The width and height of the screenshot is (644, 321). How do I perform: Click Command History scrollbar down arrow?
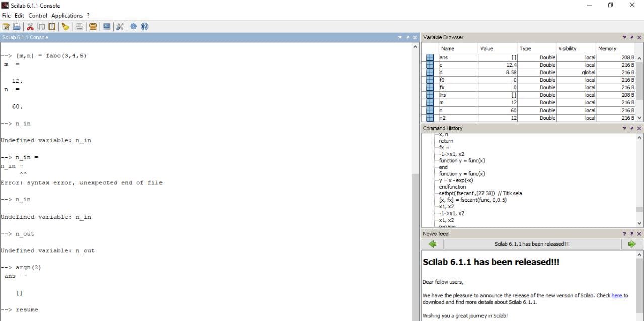(639, 223)
